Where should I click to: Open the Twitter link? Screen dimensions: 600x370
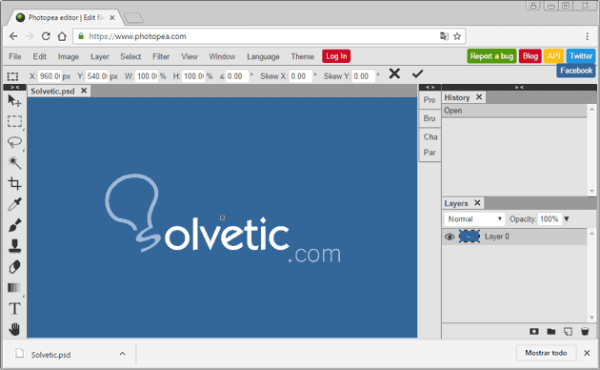pyautogui.click(x=581, y=56)
